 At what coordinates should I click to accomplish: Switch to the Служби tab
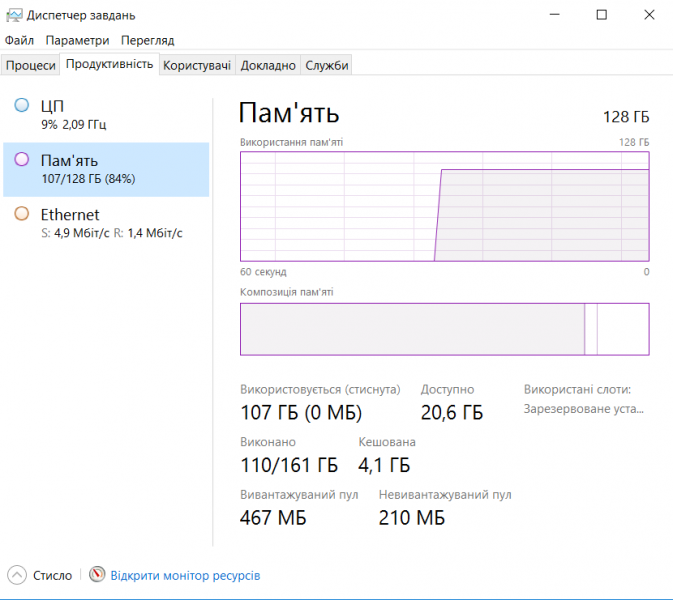327,65
